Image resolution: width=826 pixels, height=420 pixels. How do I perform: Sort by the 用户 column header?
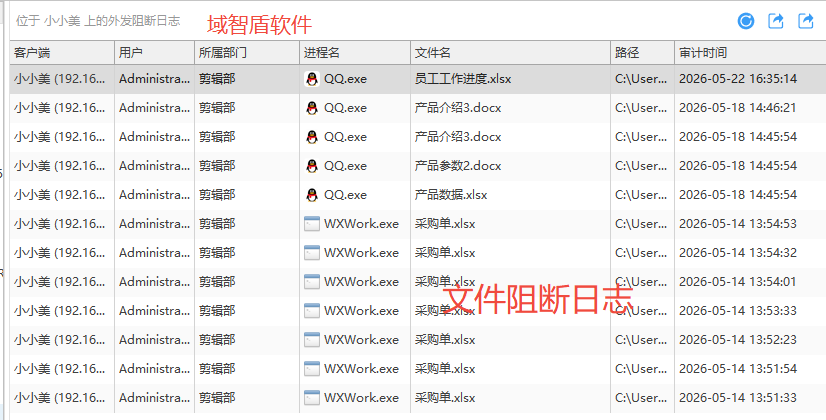tap(154, 53)
